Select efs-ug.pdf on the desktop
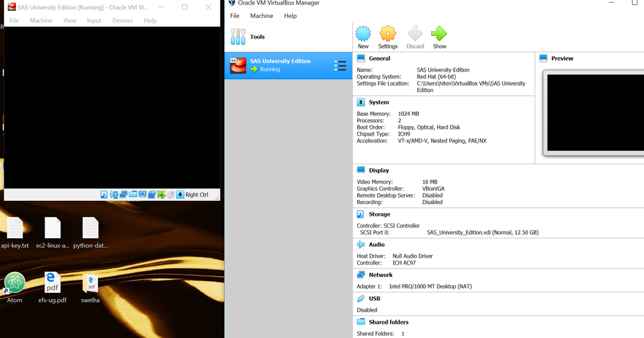 coord(53,287)
